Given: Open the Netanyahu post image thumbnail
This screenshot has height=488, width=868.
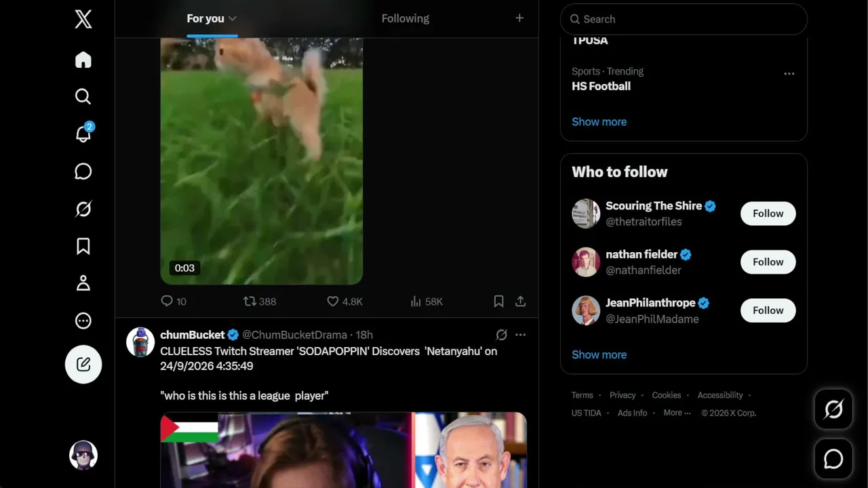Looking at the screenshot, I should pyautogui.click(x=343, y=450).
